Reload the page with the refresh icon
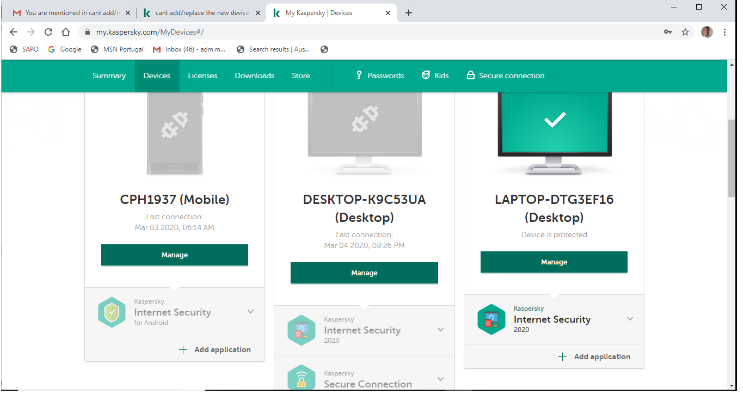The height and width of the screenshot is (396, 743). point(48,32)
